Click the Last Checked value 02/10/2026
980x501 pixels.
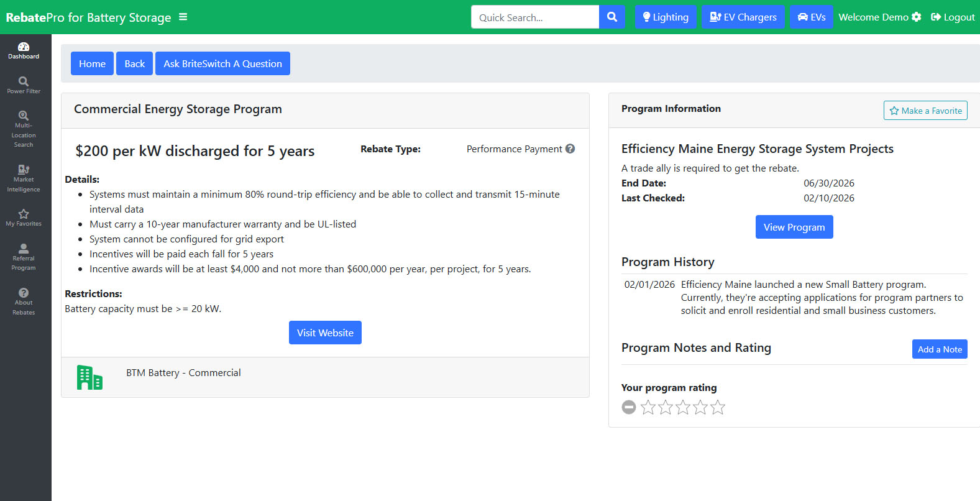pos(829,198)
